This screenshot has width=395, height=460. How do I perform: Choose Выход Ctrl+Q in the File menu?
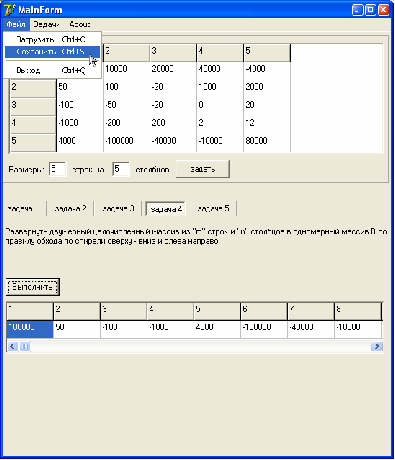(x=52, y=70)
